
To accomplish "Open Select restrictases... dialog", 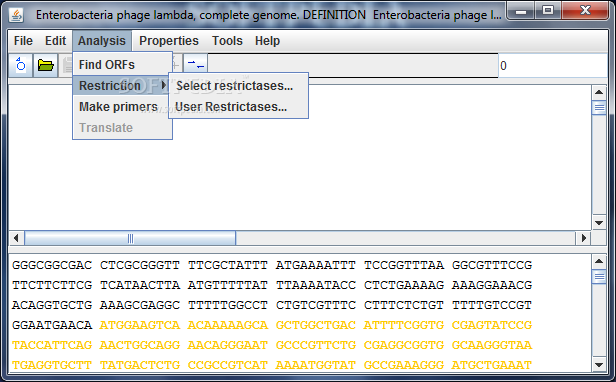I will point(238,86).
